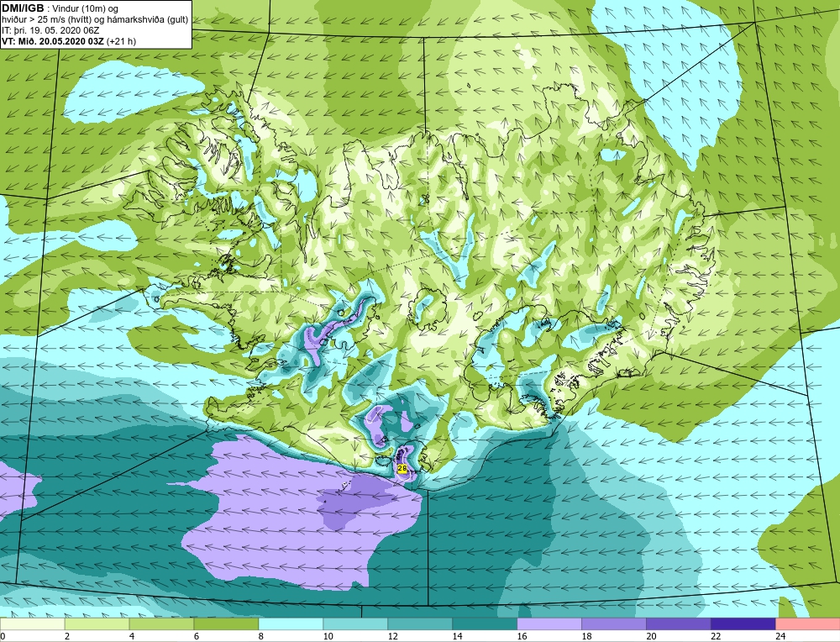Screen dimensions: 840x642
Task: Click the legend scale label '22'
Action: 717,636
